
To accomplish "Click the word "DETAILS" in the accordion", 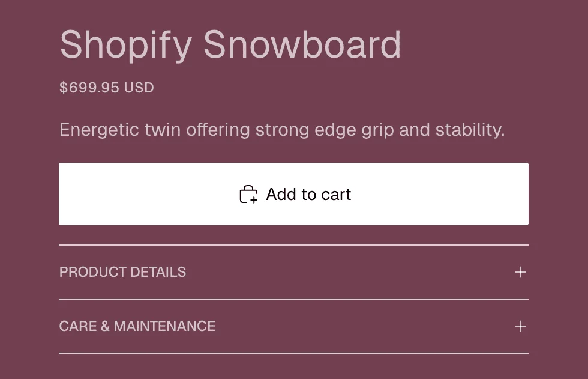I will [x=160, y=272].
